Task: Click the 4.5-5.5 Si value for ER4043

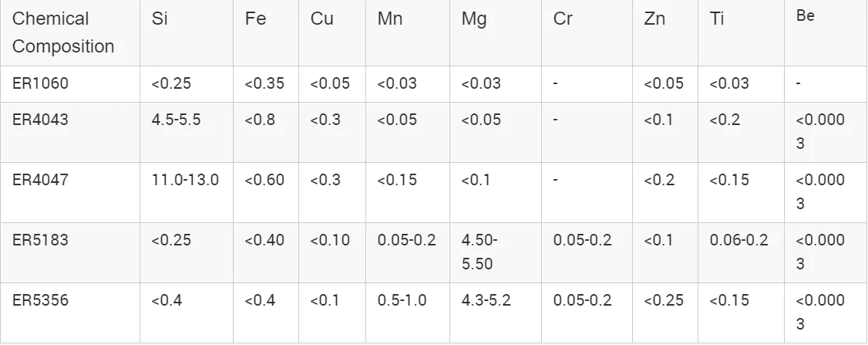Action: click(176, 120)
